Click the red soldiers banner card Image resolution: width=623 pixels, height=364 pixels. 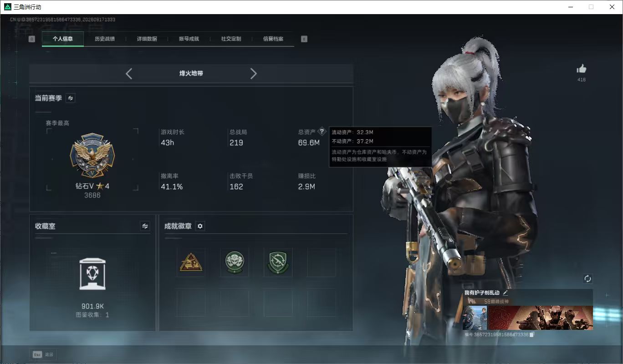pyautogui.click(x=541, y=318)
